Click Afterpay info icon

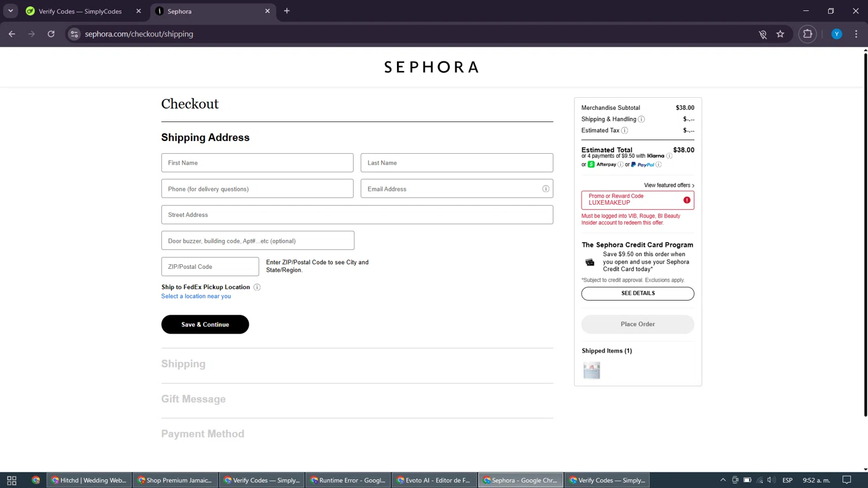(x=620, y=165)
